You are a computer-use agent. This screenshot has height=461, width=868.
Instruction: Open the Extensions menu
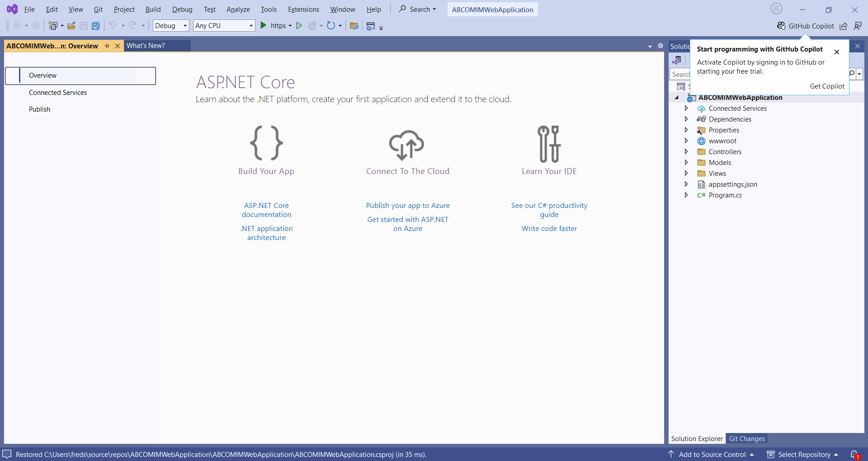tap(303, 9)
